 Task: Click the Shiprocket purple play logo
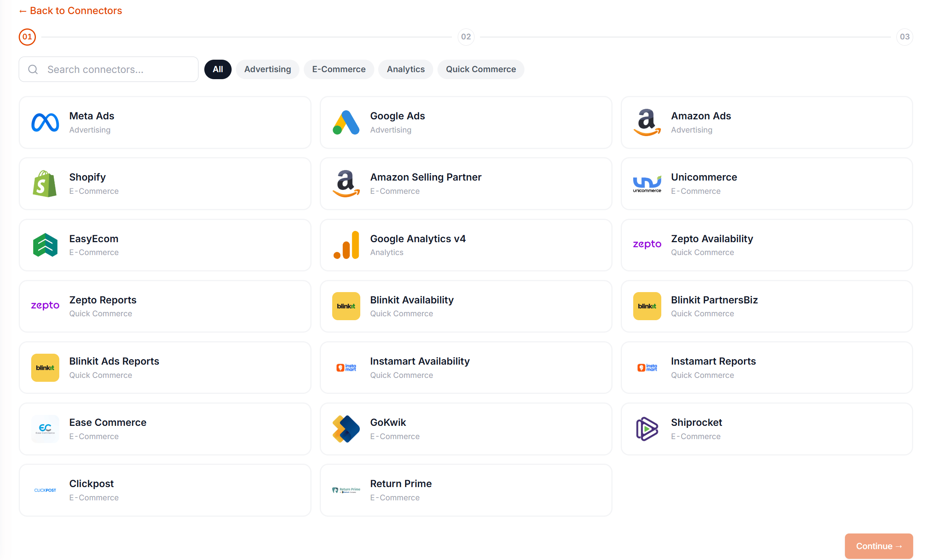pos(647,429)
